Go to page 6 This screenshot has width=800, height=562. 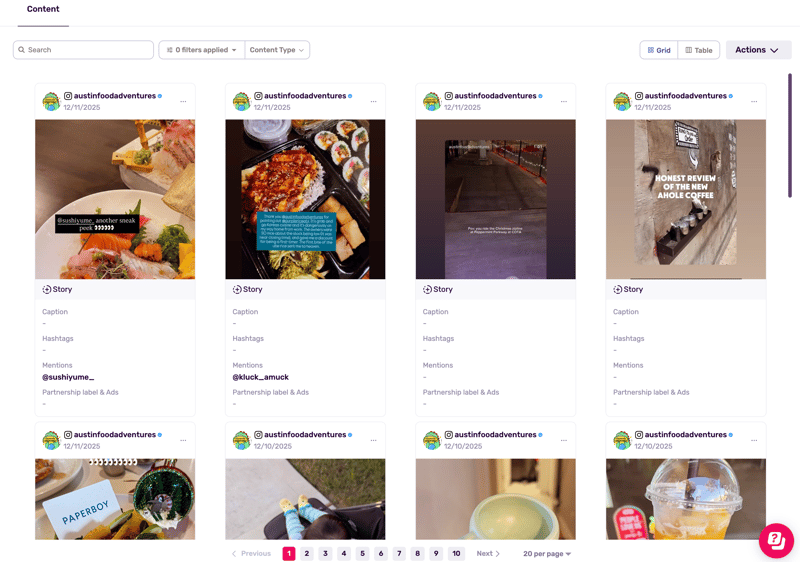tap(381, 553)
